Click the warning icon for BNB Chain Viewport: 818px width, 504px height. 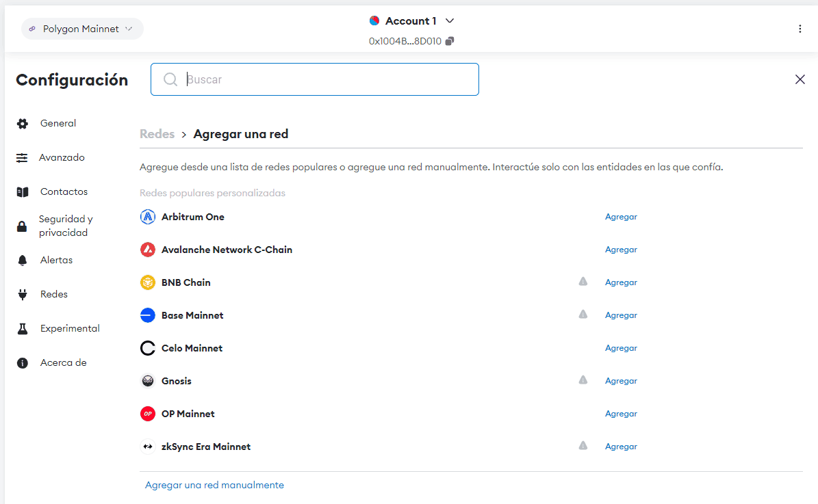point(583,282)
